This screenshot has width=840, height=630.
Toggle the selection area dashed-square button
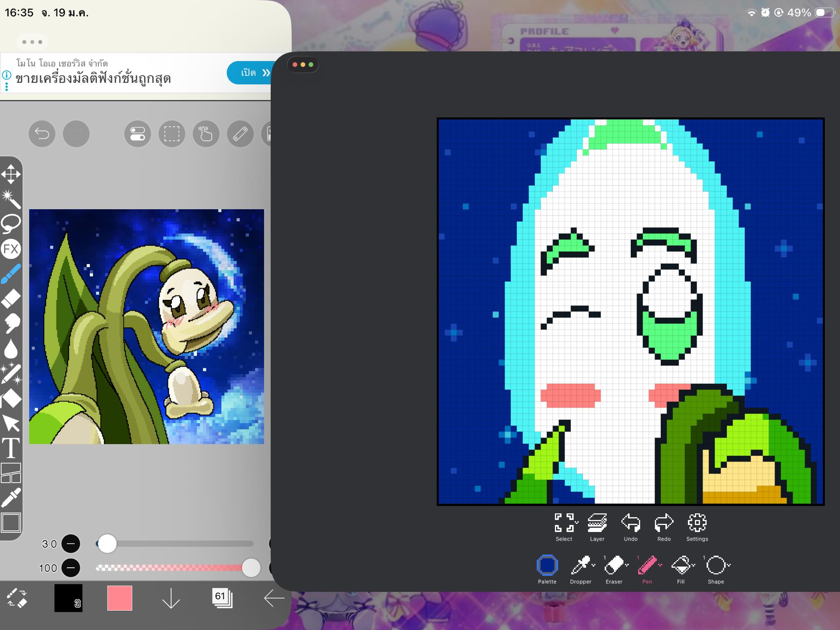171,134
